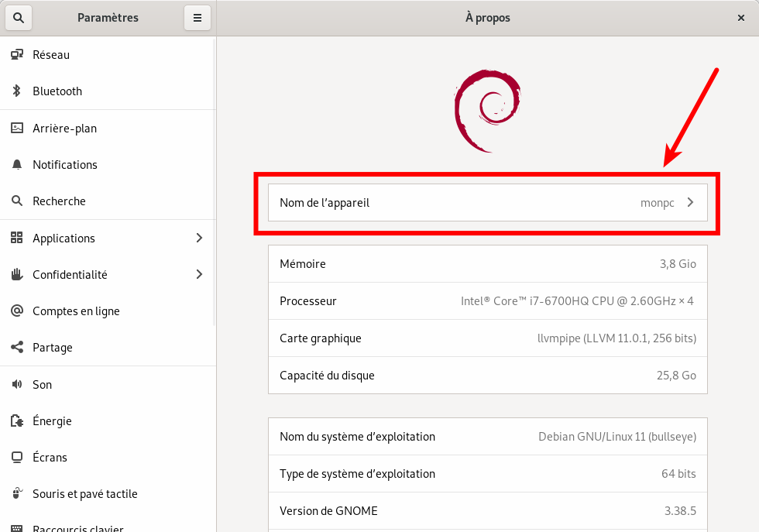Click the GNOME version value 3.38.5
759x532 pixels.
pos(680,510)
